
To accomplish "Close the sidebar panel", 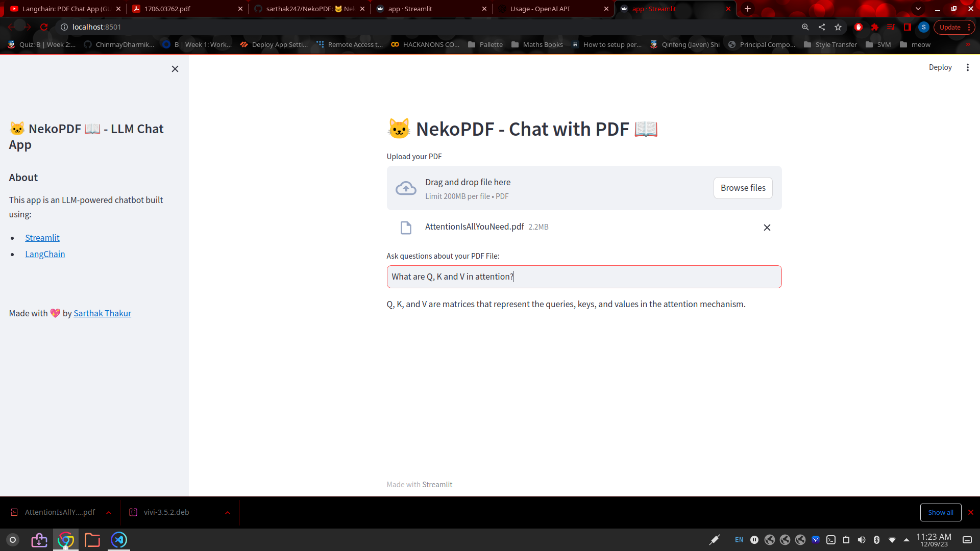I will tap(175, 69).
